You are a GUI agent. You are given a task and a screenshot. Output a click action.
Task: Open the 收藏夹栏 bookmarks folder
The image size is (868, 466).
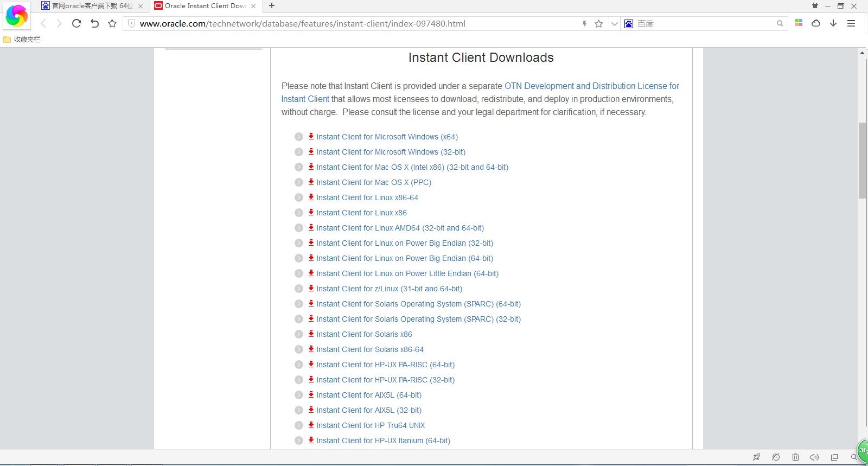[x=22, y=40]
